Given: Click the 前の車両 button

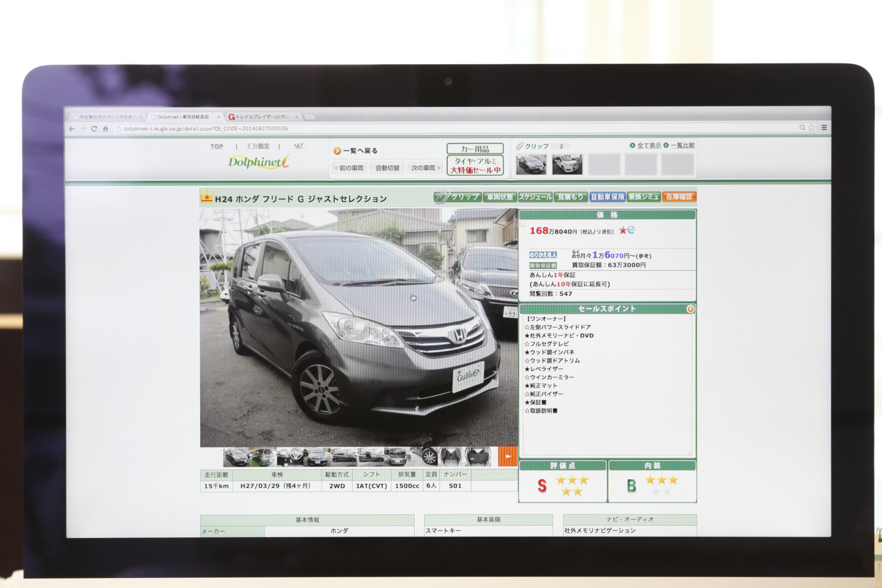Looking at the screenshot, I should pos(349,168).
